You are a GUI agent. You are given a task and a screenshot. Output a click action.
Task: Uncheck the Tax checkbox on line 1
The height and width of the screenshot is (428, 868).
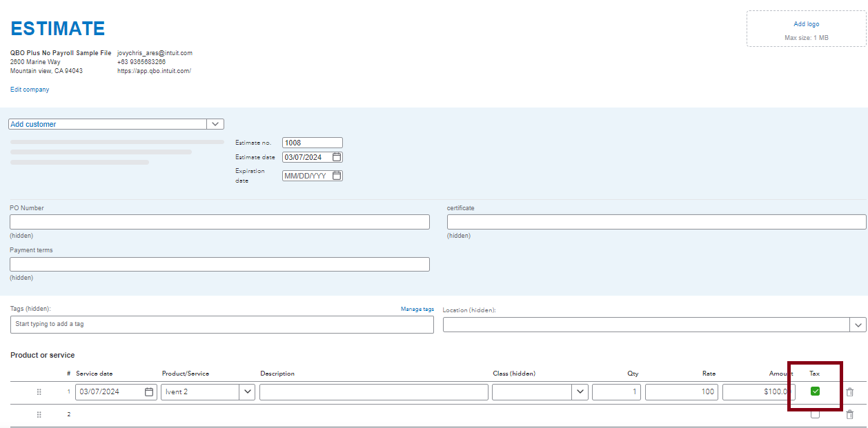pyautogui.click(x=815, y=391)
